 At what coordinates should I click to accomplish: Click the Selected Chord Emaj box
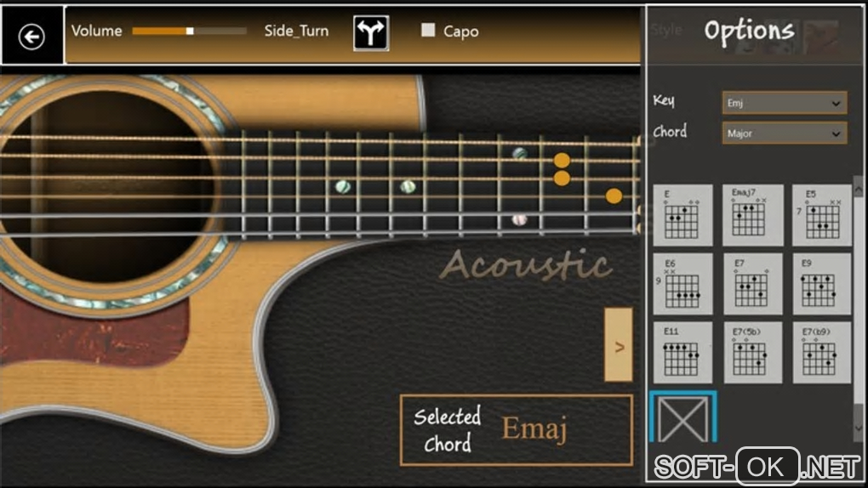pyautogui.click(x=516, y=430)
